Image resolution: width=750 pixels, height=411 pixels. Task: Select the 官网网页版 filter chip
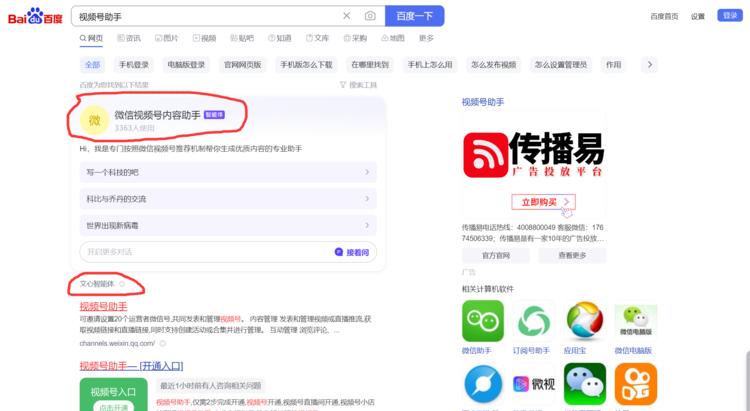(x=243, y=65)
